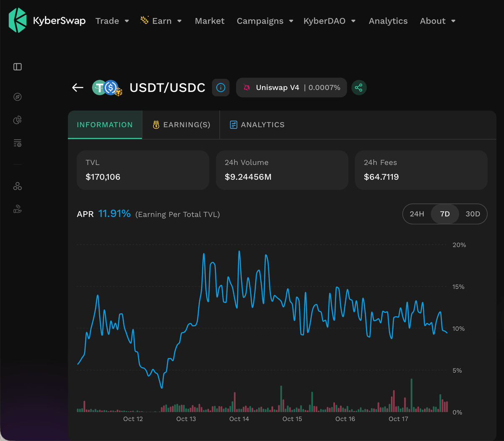Click the Oct 17 axis label
This screenshot has height=441, width=504.
click(398, 419)
